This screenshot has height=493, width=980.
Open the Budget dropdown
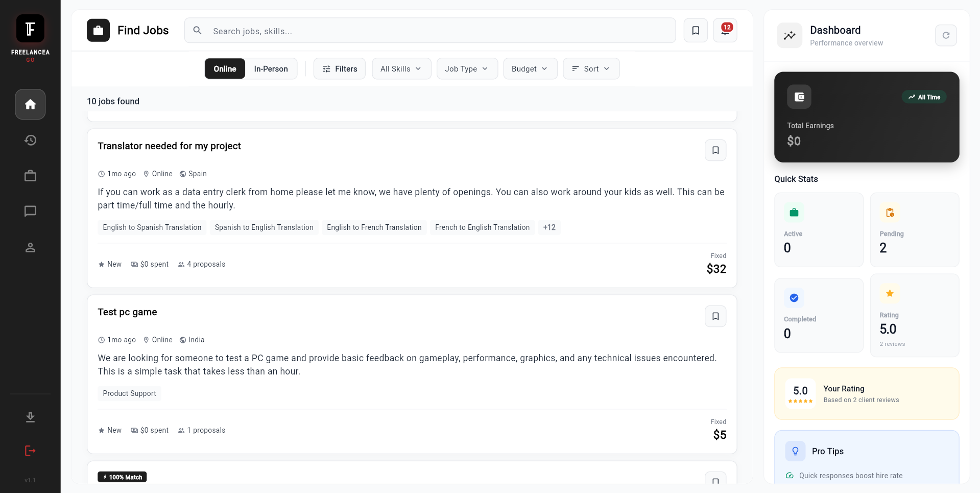pos(530,68)
